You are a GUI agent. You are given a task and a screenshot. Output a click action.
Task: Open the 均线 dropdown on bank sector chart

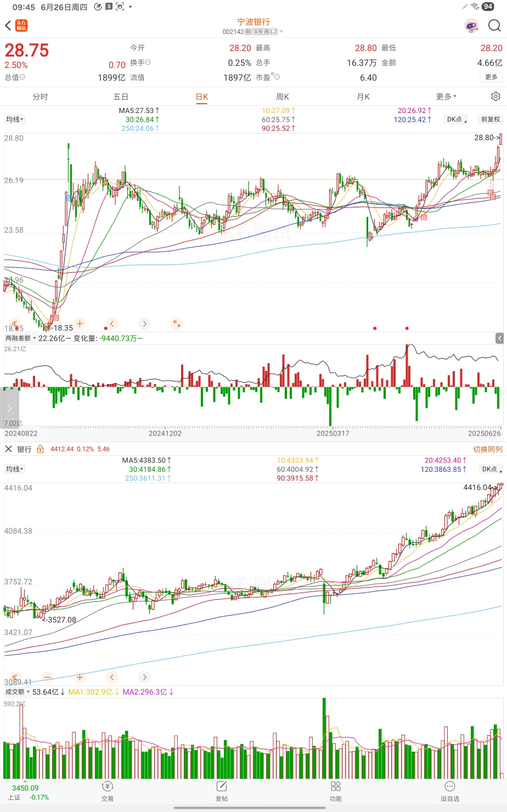tap(15, 469)
